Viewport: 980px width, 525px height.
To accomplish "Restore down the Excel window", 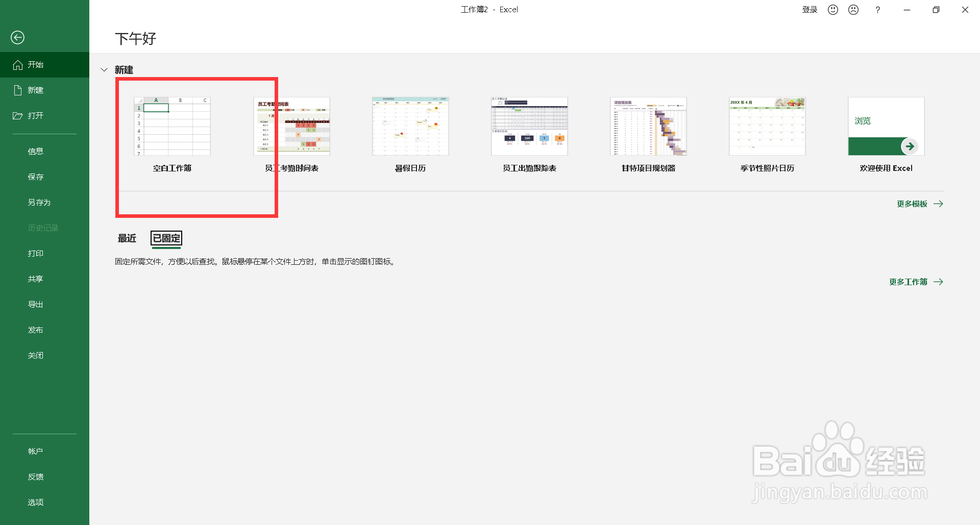I will (936, 10).
